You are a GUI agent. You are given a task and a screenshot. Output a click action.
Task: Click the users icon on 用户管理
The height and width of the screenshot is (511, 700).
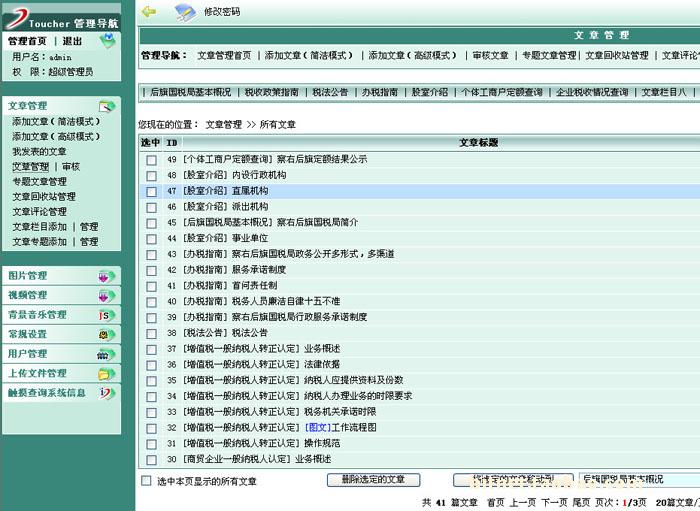(x=106, y=354)
